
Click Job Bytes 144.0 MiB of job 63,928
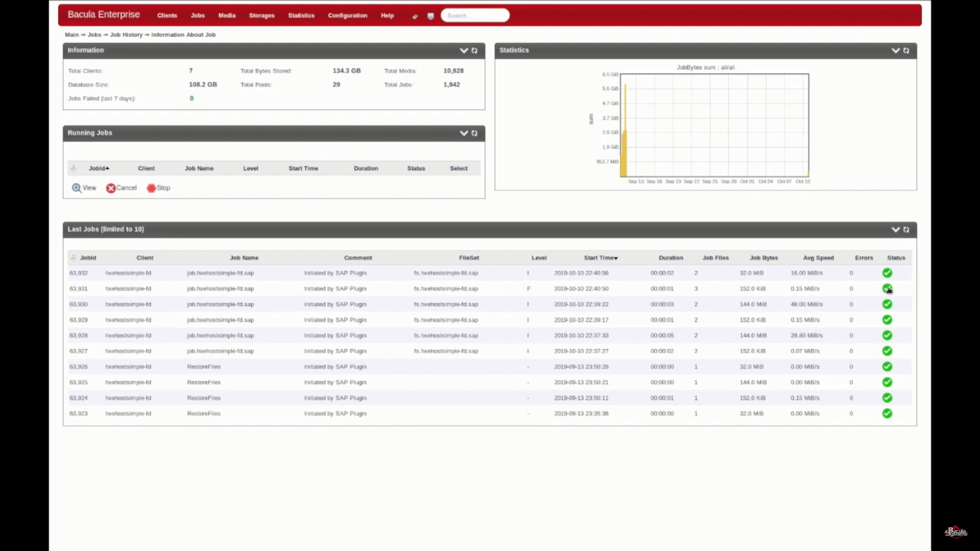coord(753,336)
